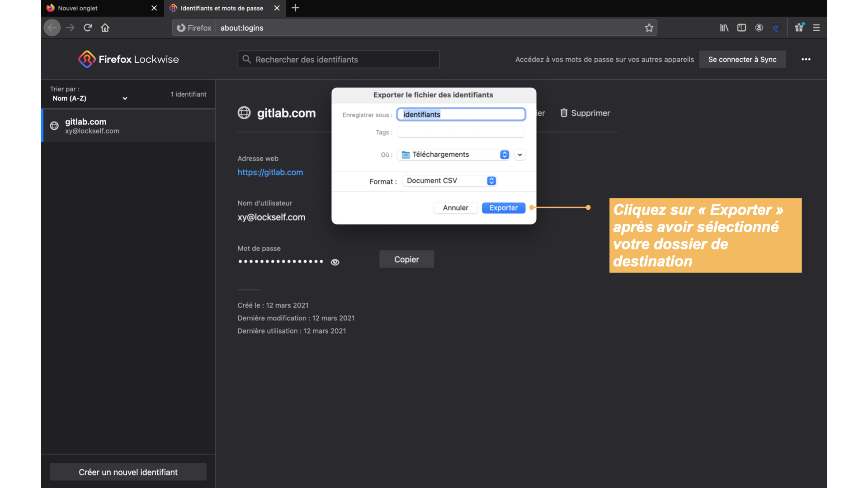Click the globe icon beside gitlab.com heading
The height and width of the screenshot is (488, 868).
point(244,113)
